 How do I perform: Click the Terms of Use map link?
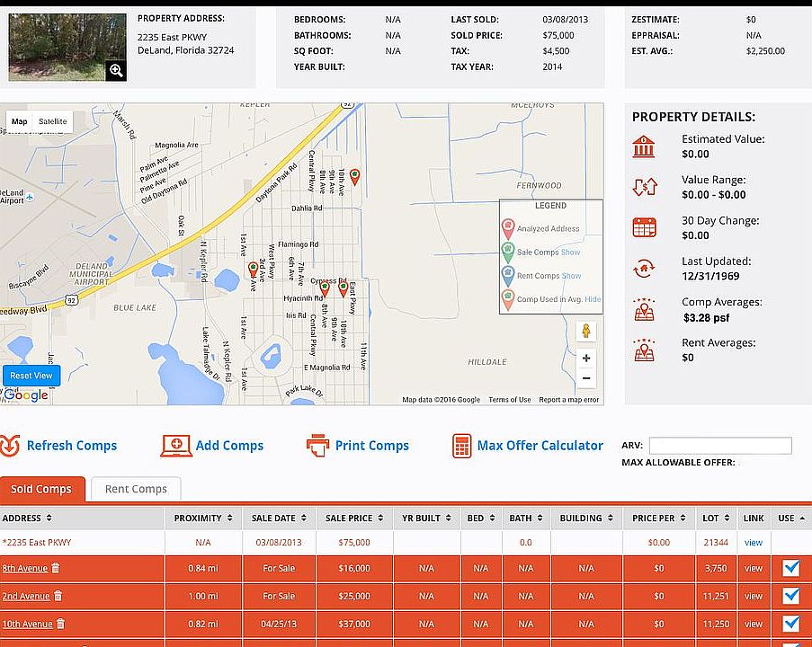click(x=510, y=400)
